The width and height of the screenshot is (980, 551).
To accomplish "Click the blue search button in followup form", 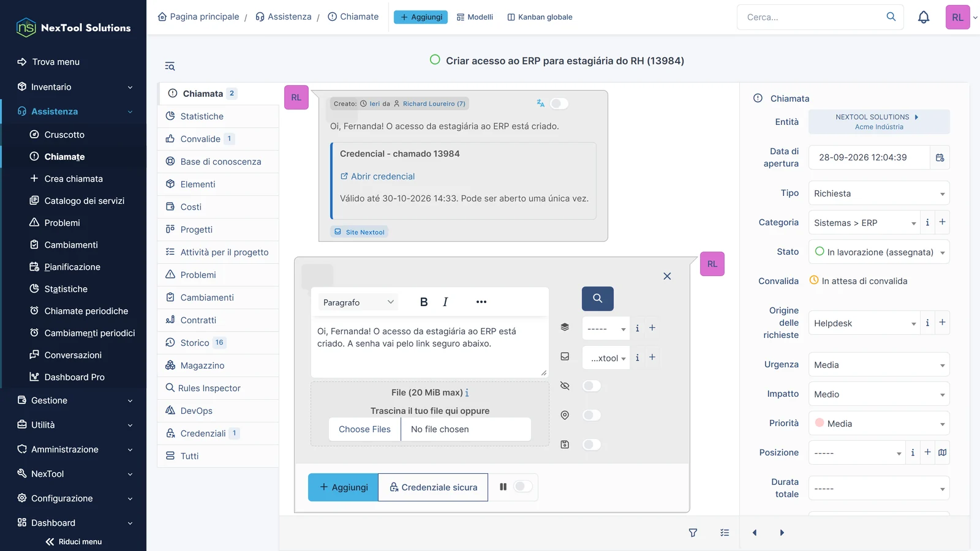I will (597, 298).
